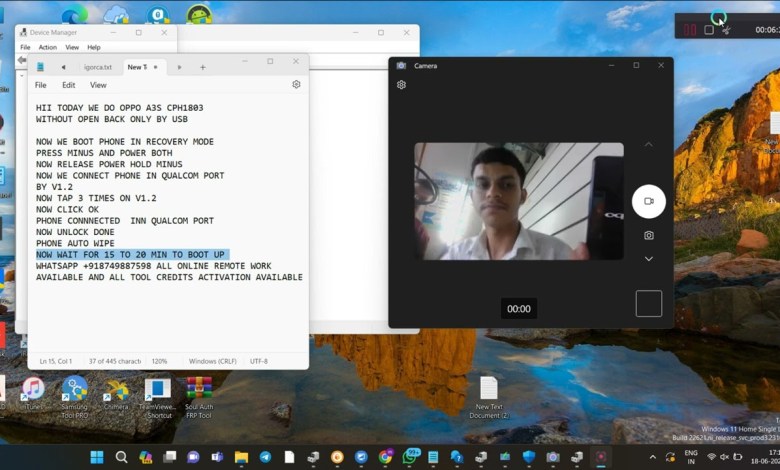The height and width of the screenshot is (470, 780).
Task: Open Device Manager Action menu
Action: (x=47, y=47)
